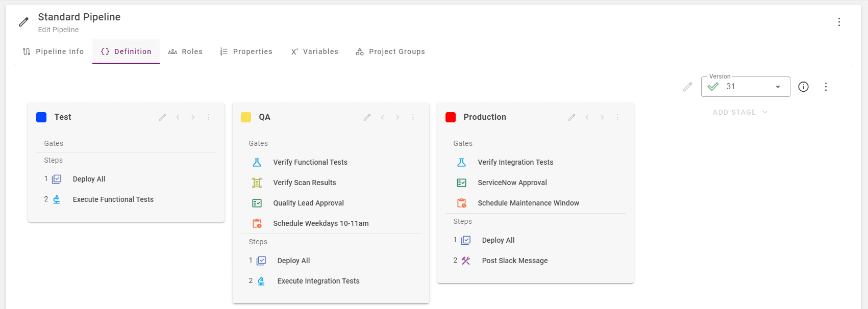Move the QA stage right with arrow

[398, 117]
